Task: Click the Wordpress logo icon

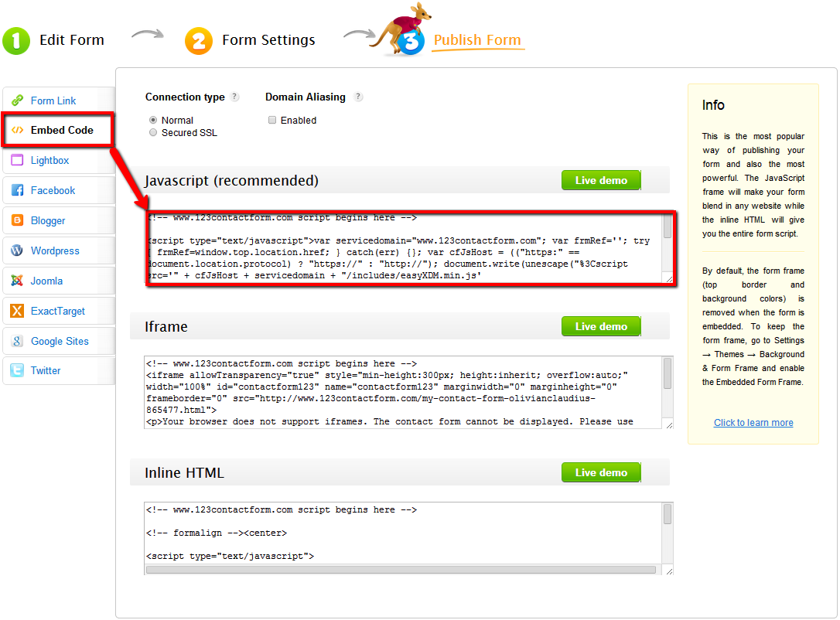Action: [x=17, y=250]
